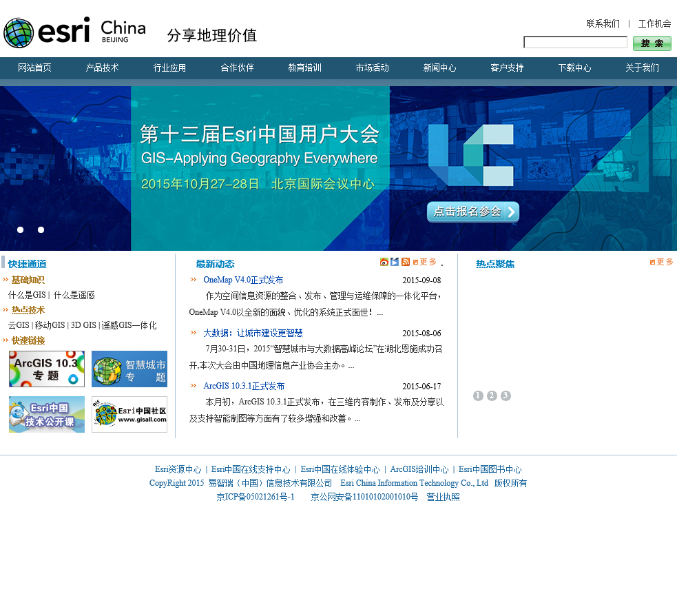Image resolution: width=677 pixels, height=616 pixels.
Task: Open 教育培训 menu
Action: pyautogui.click(x=305, y=68)
